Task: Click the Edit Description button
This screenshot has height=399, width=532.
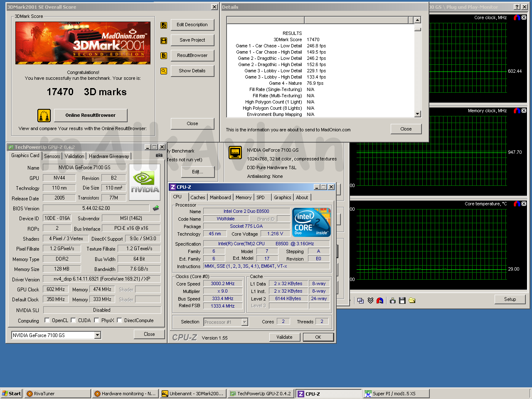Action: point(192,25)
